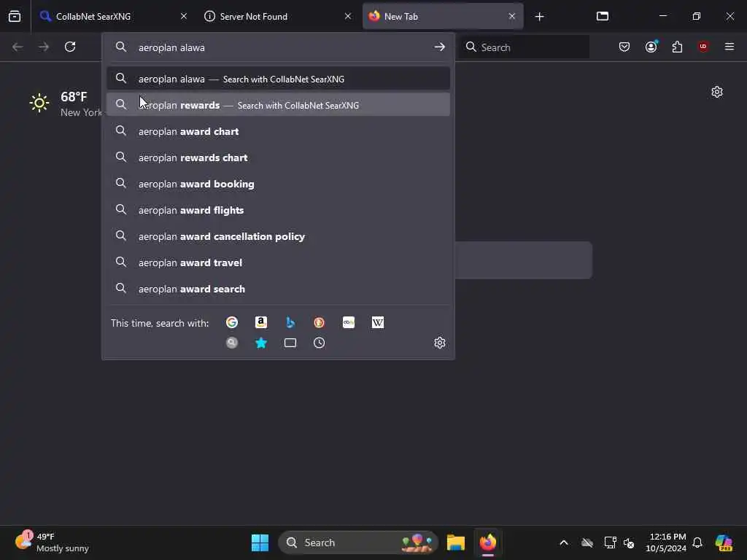Screen dimensions: 747x560
Task: Select the 'aeroplan award search' suggestion
Action: click(278, 288)
